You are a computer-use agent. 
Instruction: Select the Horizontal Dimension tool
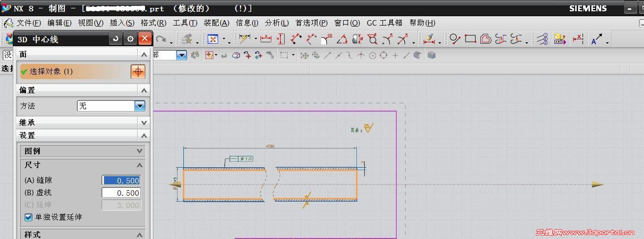[266, 39]
